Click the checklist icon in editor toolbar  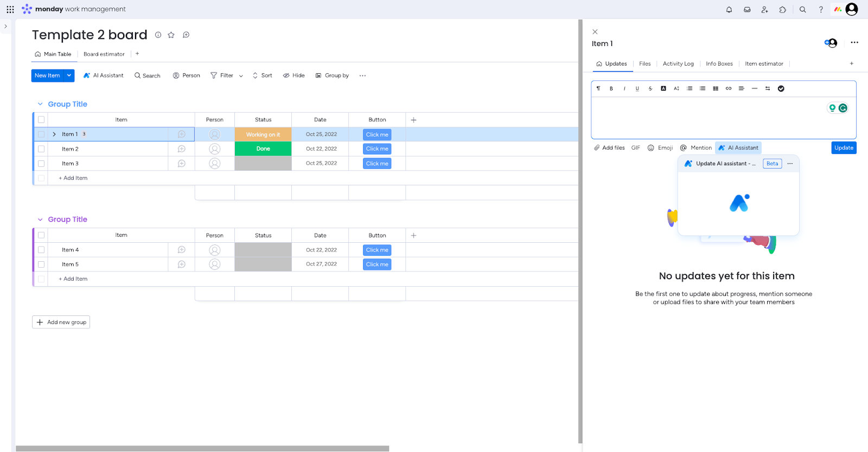coord(781,88)
